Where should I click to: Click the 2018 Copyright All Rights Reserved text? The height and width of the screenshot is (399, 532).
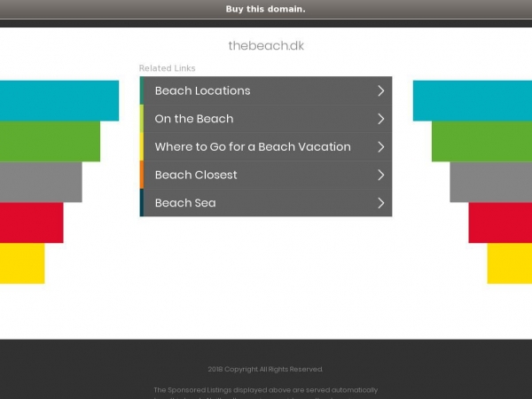[265, 369]
